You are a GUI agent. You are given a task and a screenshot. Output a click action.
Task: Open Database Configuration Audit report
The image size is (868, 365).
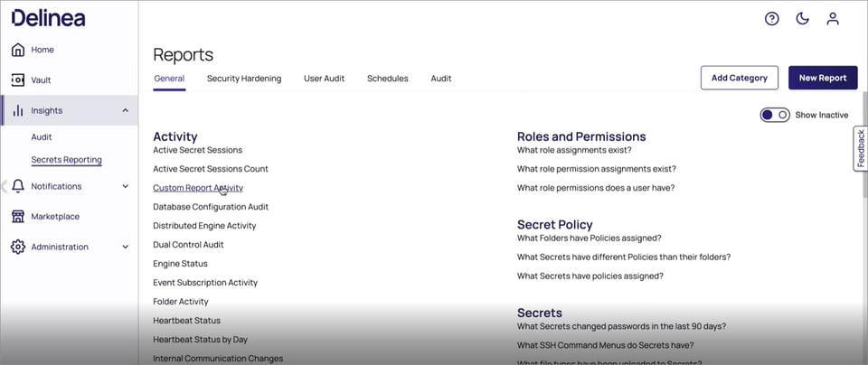211,207
